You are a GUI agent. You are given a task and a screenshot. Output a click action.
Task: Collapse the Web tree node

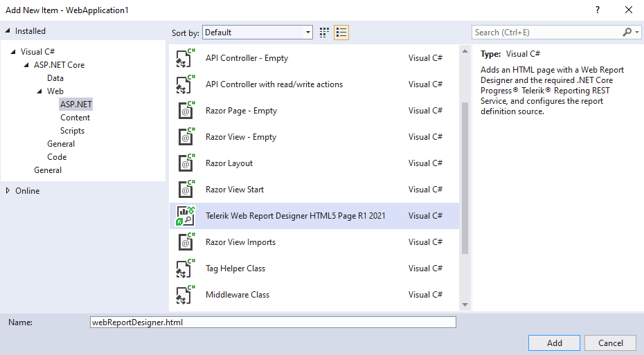(x=39, y=91)
